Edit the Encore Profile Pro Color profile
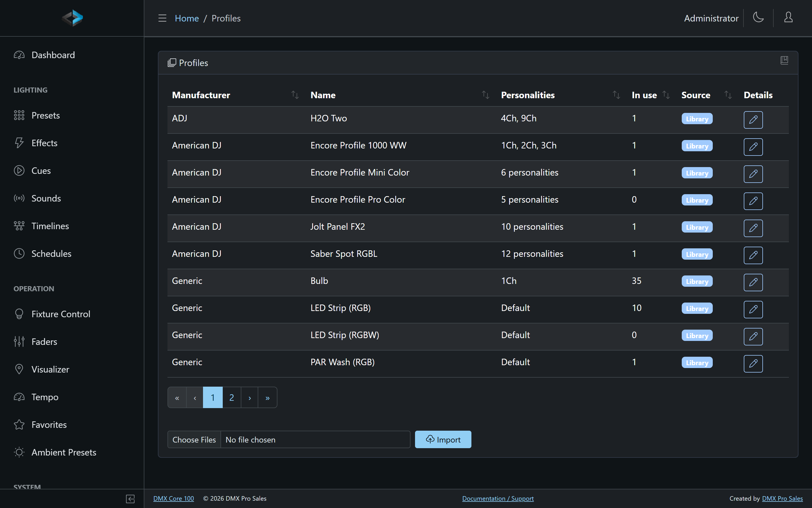Viewport: 812px width, 508px height. click(x=753, y=201)
